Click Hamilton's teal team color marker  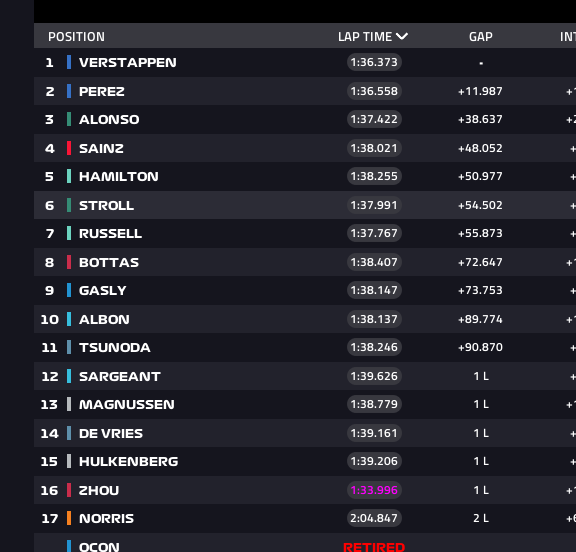(x=69, y=176)
